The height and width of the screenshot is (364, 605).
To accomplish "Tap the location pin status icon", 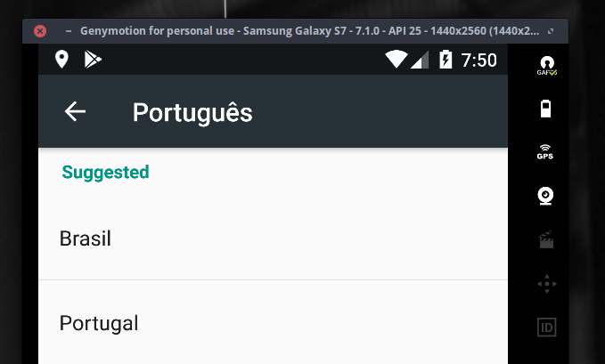I will (x=61, y=60).
